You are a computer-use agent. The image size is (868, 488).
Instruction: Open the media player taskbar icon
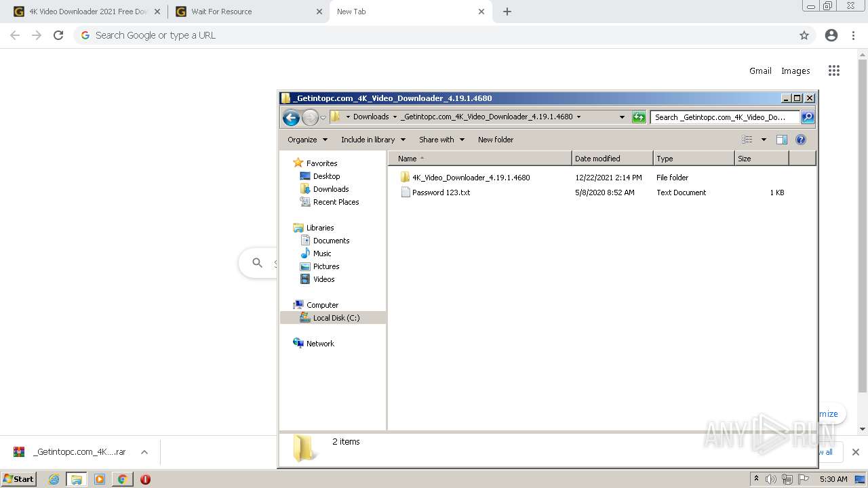click(x=100, y=479)
